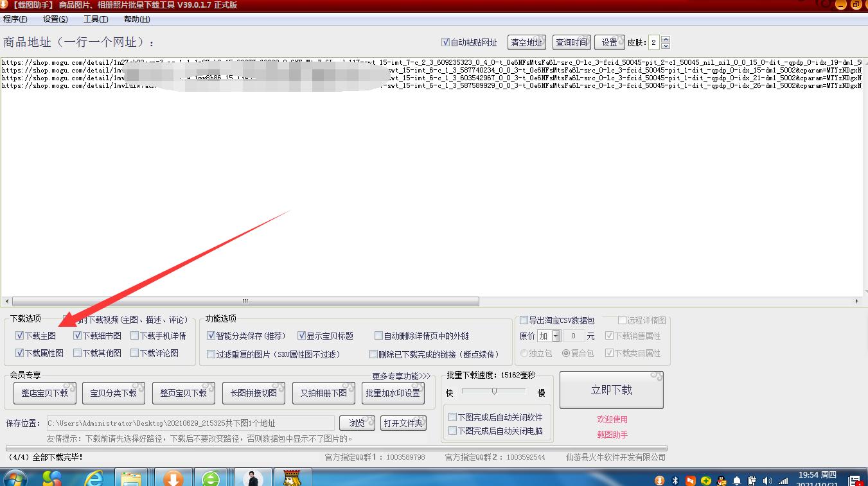868x486 pixels.
Task: Open the 工具(T) menu
Action: pyautogui.click(x=96, y=19)
